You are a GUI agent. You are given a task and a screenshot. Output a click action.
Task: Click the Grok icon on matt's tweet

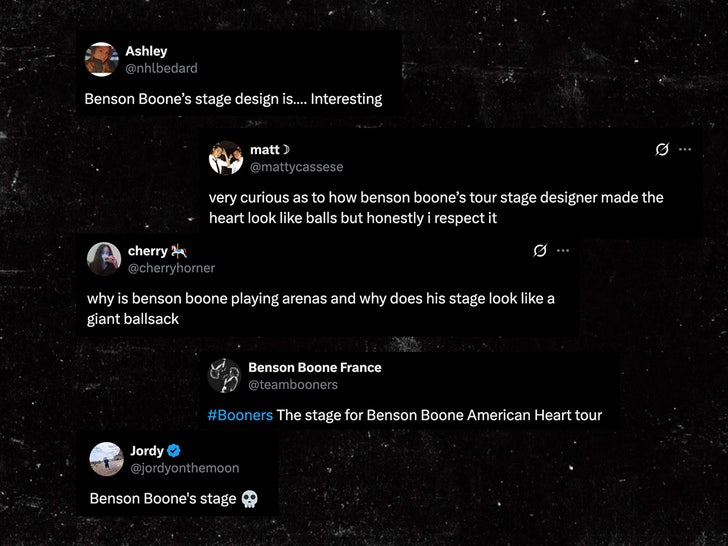coord(661,149)
